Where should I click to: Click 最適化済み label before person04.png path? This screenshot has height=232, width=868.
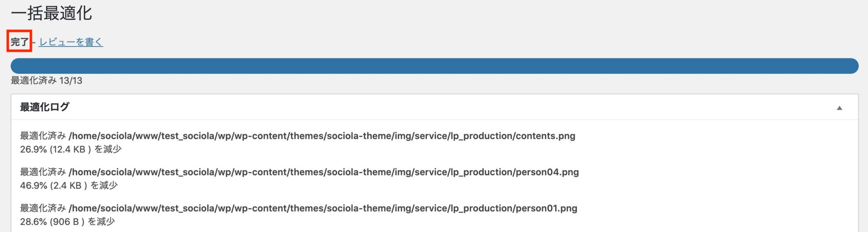[43, 172]
